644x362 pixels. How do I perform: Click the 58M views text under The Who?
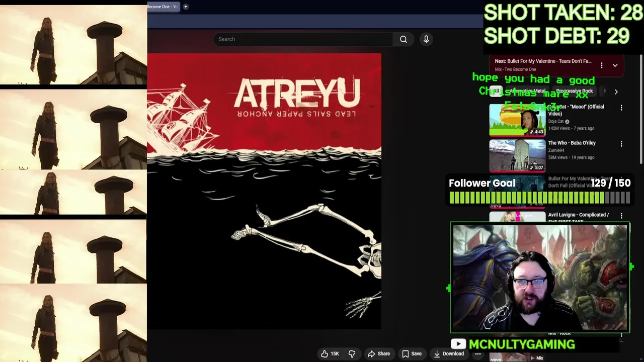[558, 157]
